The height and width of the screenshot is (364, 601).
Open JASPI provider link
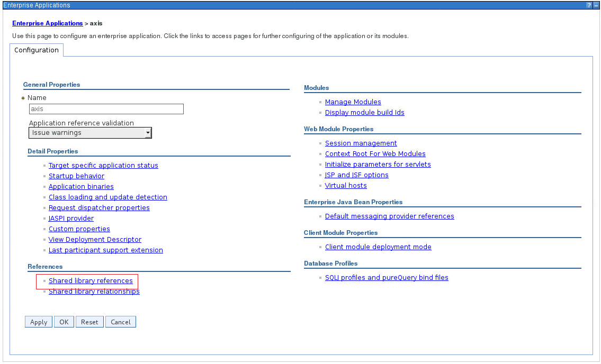pos(71,219)
